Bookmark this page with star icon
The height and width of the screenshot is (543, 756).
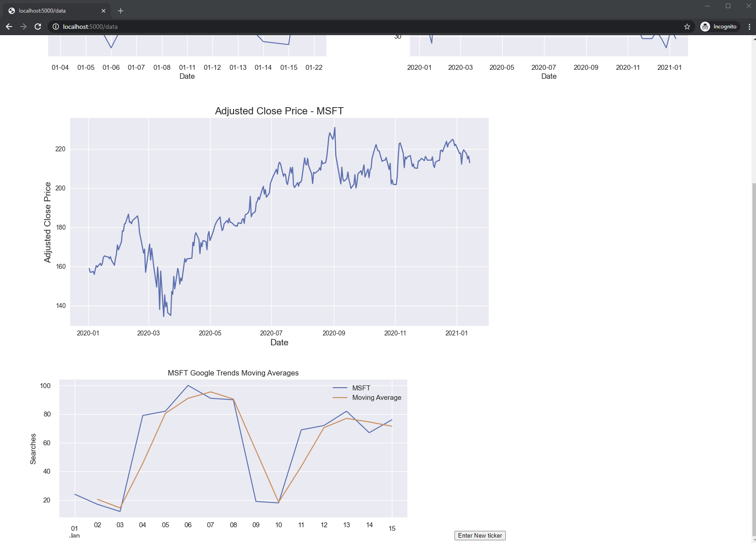(x=687, y=27)
